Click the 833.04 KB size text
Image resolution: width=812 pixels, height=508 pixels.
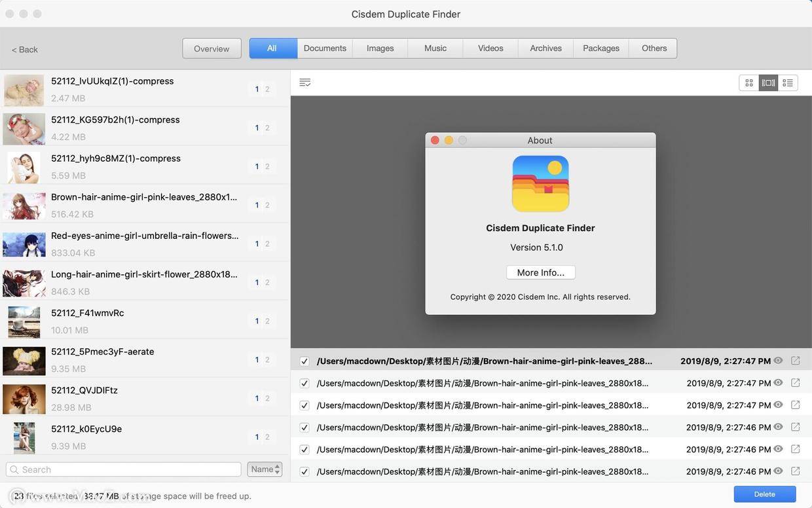73,253
